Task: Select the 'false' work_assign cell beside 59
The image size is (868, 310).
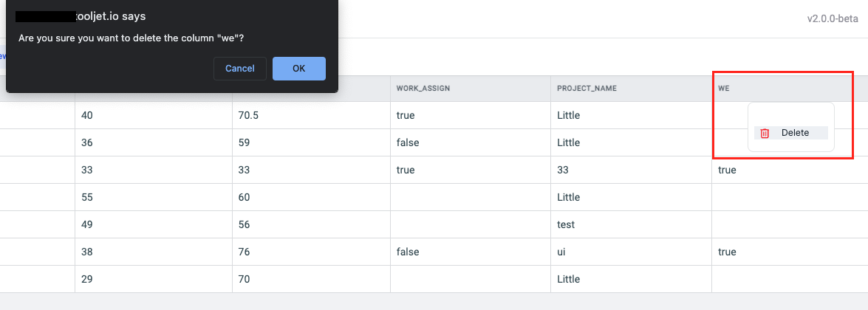Action: click(408, 142)
